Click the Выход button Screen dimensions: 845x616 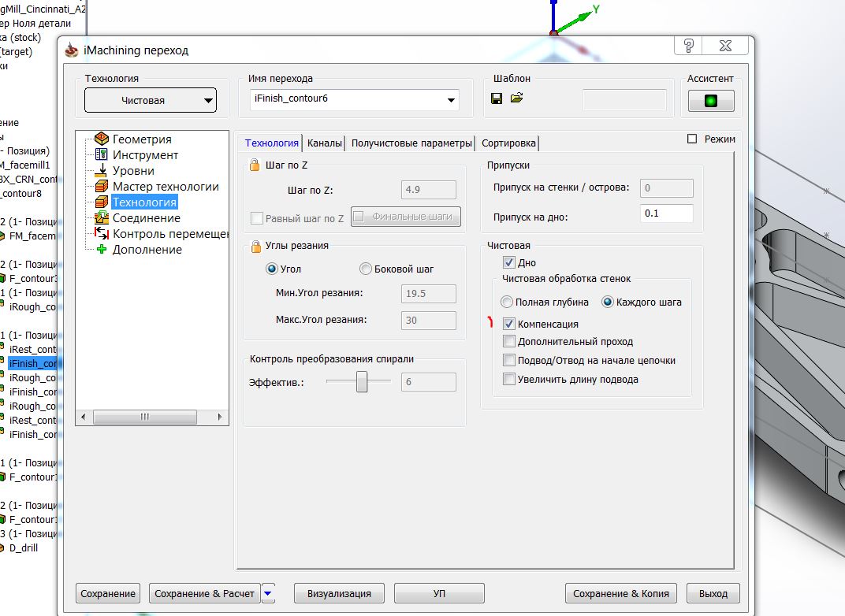(x=713, y=593)
